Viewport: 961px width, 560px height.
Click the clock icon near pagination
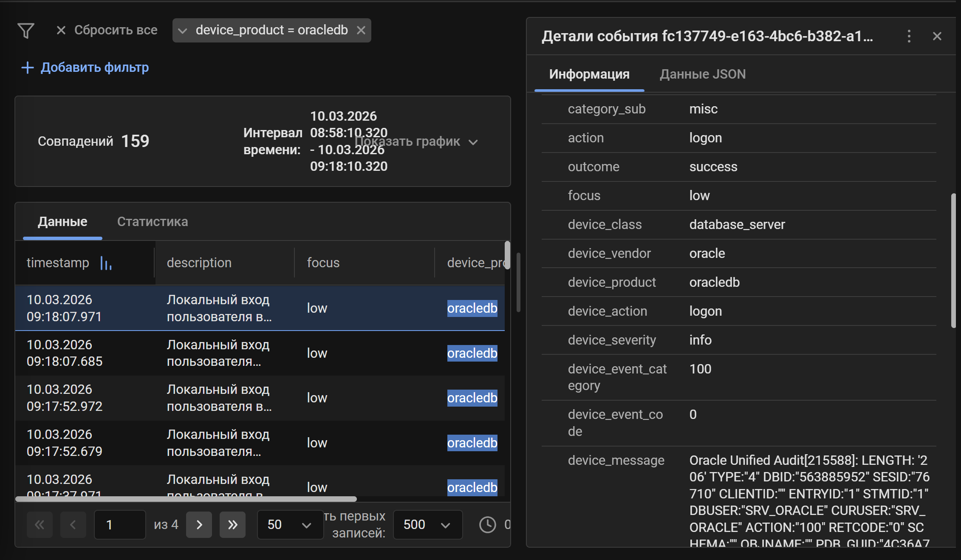(487, 525)
